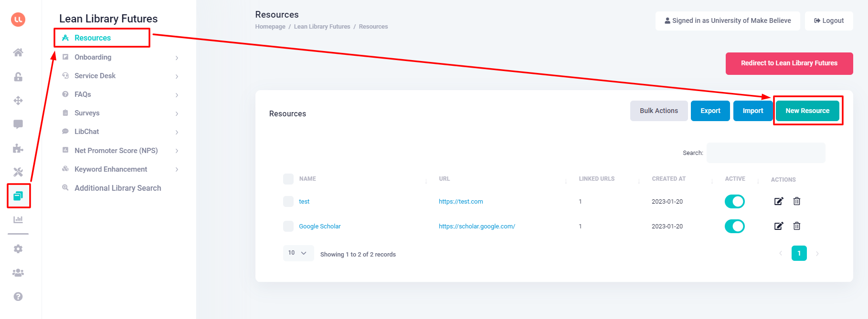Select the four-way arrows sidebar icon
868x319 pixels.
(x=18, y=101)
